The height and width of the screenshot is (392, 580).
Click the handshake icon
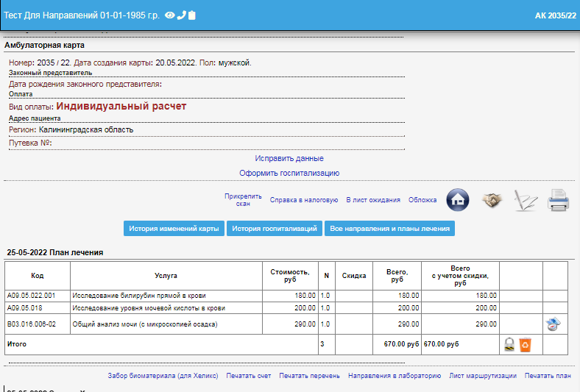492,200
